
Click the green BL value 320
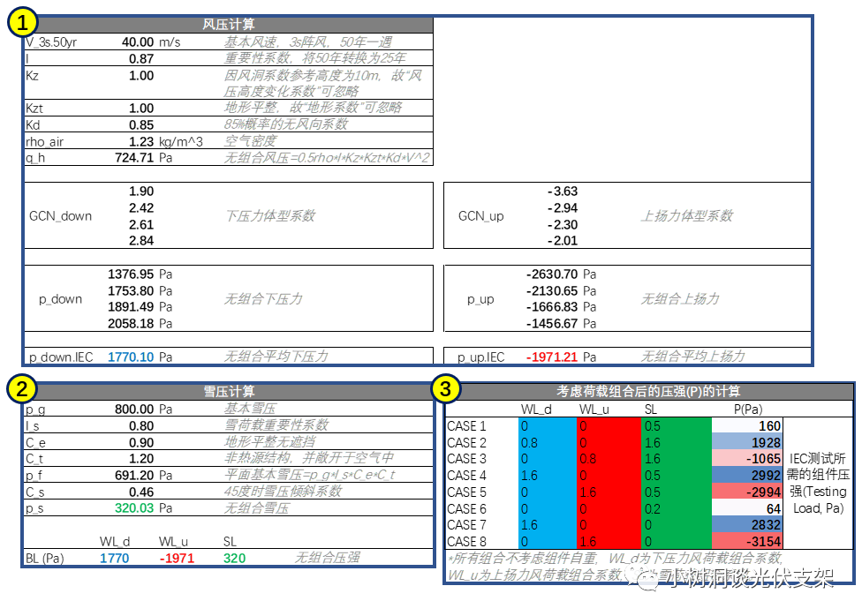[x=234, y=559]
